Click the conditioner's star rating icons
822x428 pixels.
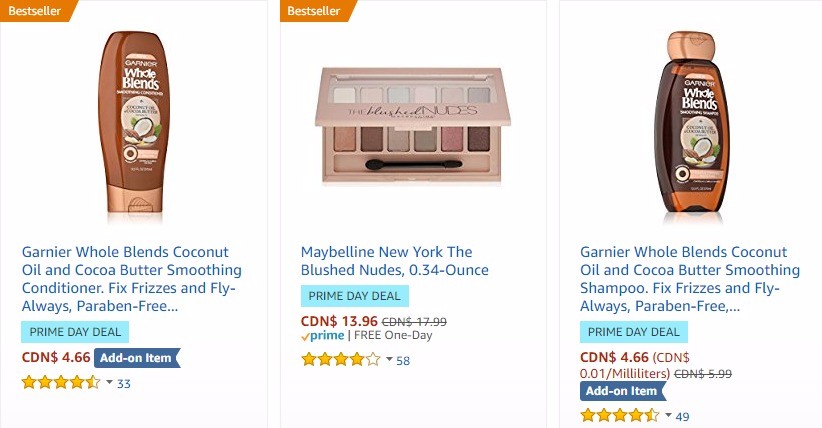pyautogui.click(x=60, y=382)
